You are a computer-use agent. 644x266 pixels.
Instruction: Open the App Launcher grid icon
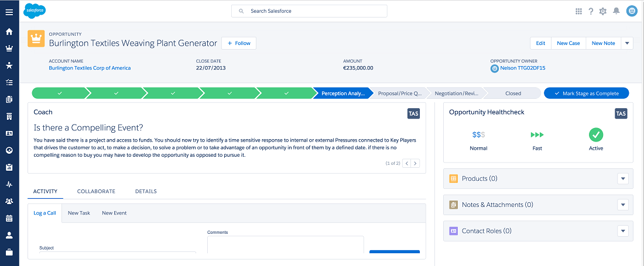coord(578,12)
